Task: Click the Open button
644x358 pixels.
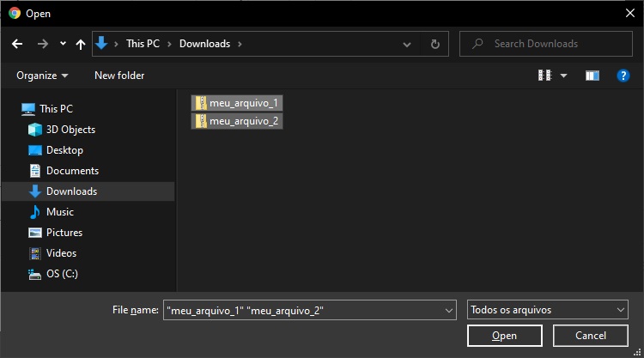Action: coord(504,336)
